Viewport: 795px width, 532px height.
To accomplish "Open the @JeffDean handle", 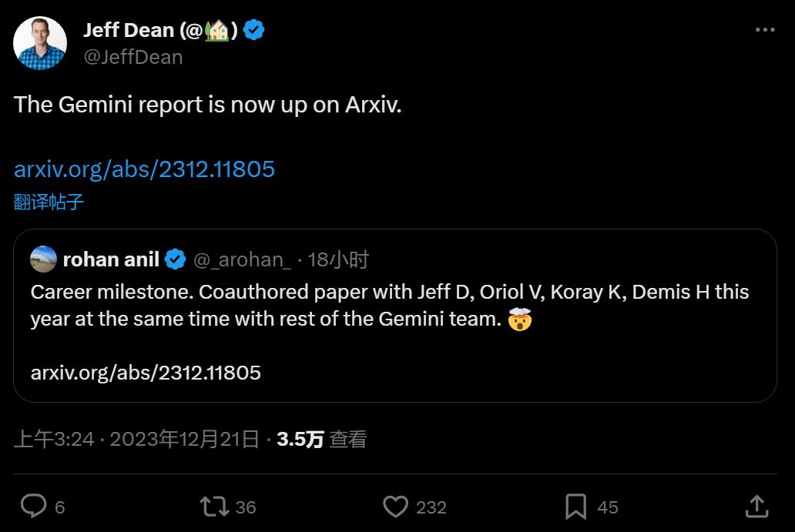I will [x=132, y=57].
